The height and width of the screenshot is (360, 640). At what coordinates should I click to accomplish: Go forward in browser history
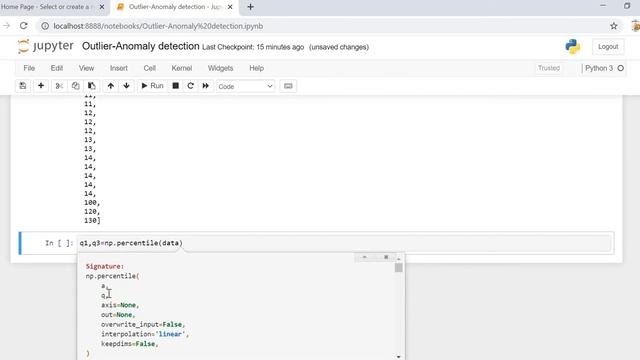click(6, 26)
